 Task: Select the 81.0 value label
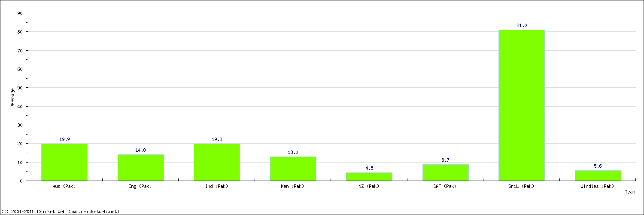(x=522, y=25)
